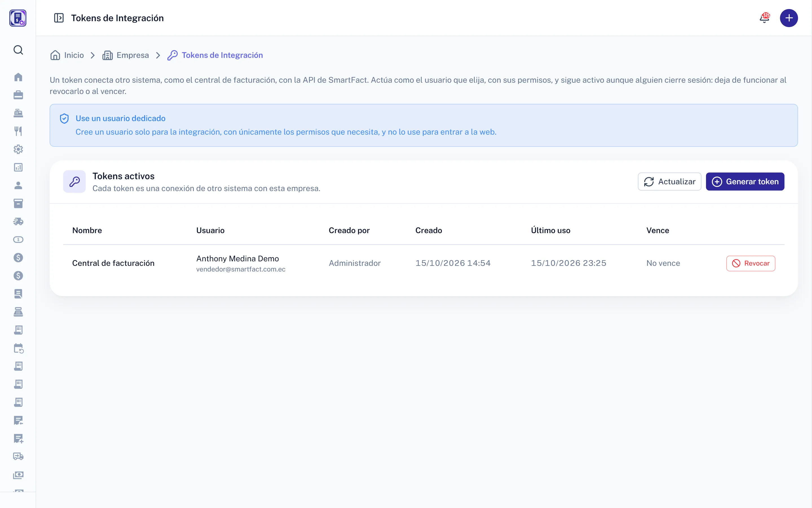812x508 pixels.
Task: Open the gear settings icon in the sidebar
Action: (18, 149)
